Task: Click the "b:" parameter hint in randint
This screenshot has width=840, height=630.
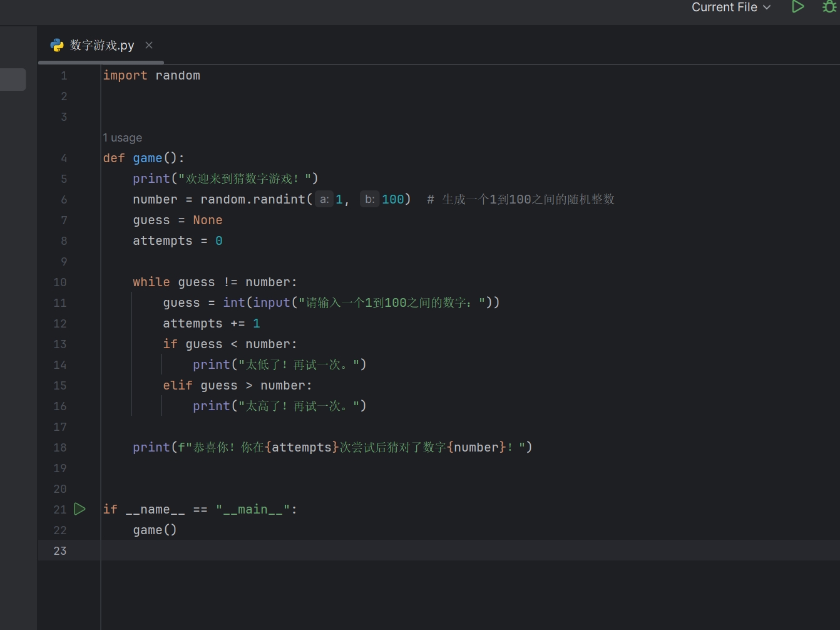Action: (370, 200)
